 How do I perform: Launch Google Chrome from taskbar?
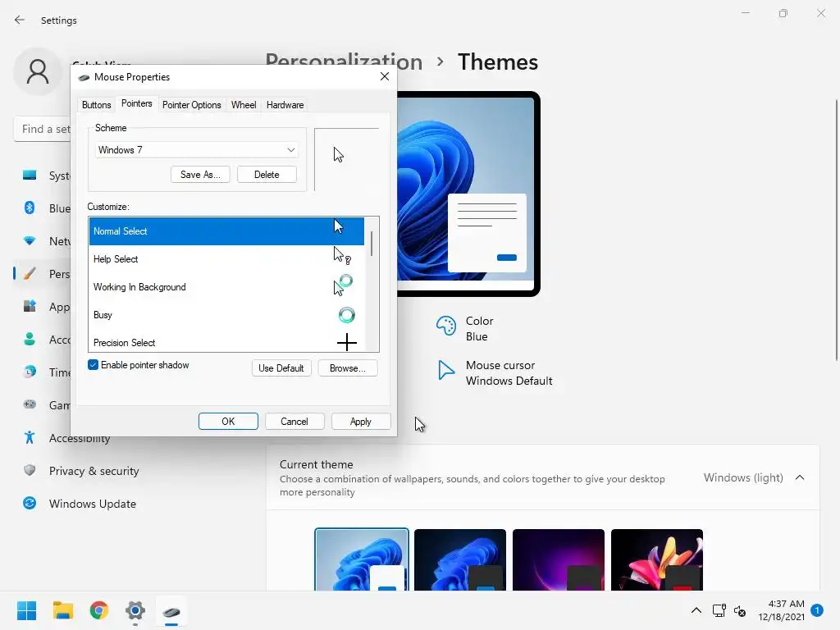click(99, 610)
